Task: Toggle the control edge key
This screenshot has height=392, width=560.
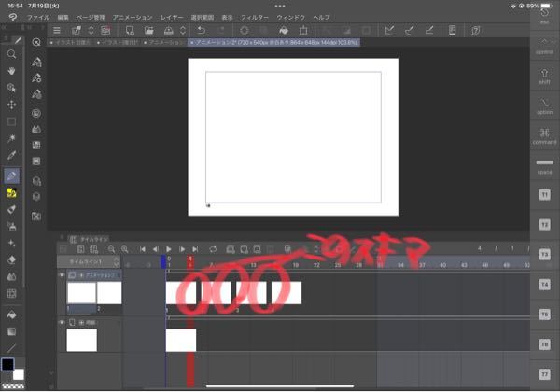Action: click(544, 47)
